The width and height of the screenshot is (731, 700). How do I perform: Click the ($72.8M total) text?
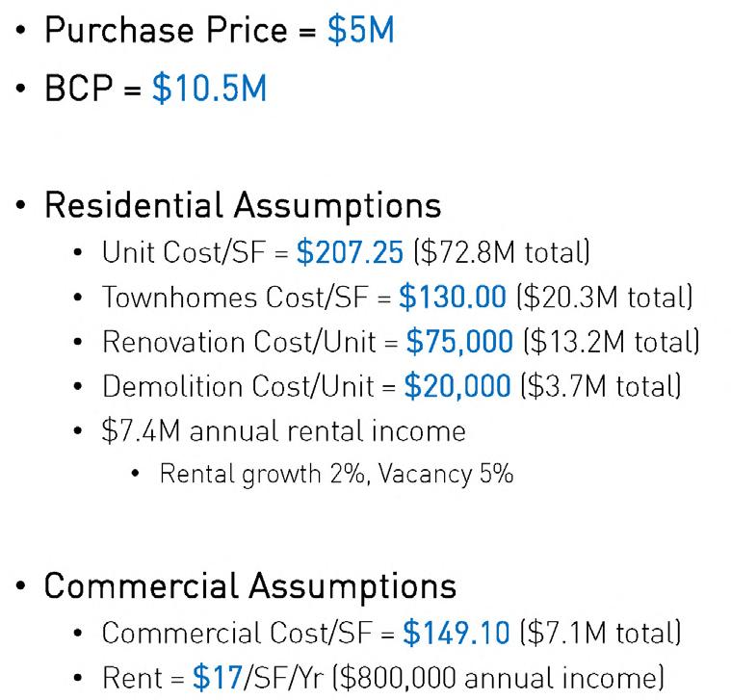coord(501,252)
